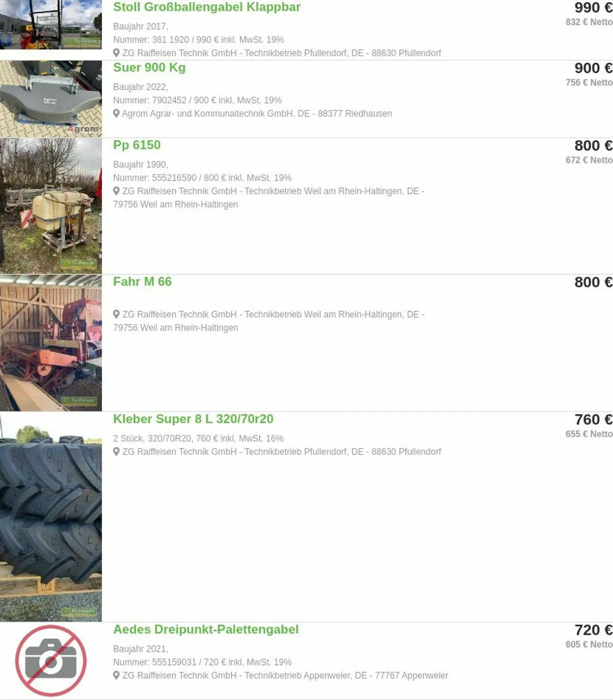Open the Stoll Großballengabel Klappbar listing
Viewport: 613px width, 700px height.
pyautogui.click(x=206, y=7)
